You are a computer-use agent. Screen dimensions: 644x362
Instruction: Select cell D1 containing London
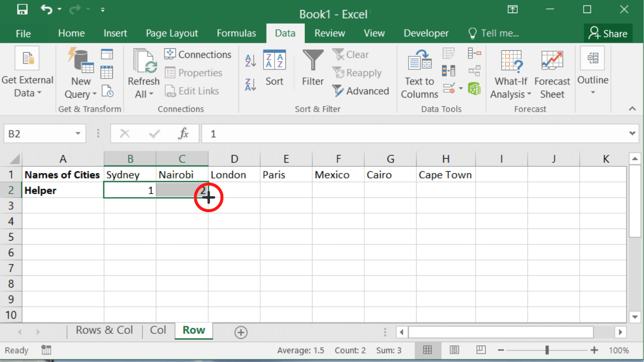point(234,175)
